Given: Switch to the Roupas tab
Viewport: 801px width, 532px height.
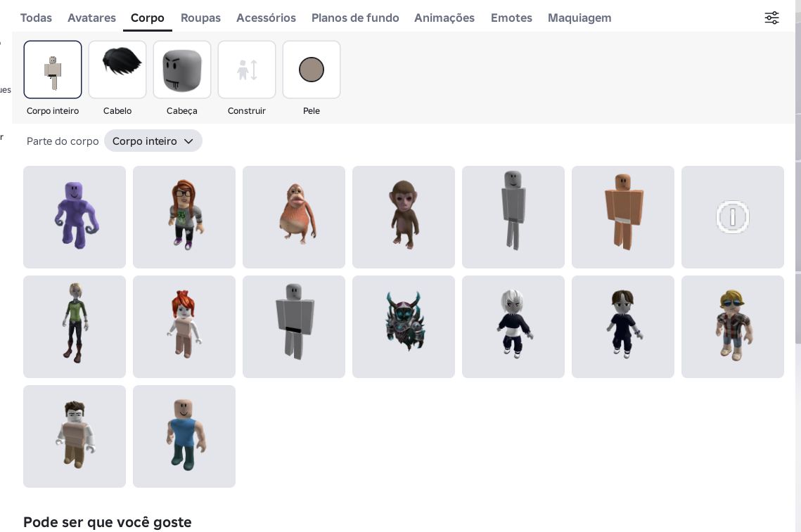Looking at the screenshot, I should 200,18.
